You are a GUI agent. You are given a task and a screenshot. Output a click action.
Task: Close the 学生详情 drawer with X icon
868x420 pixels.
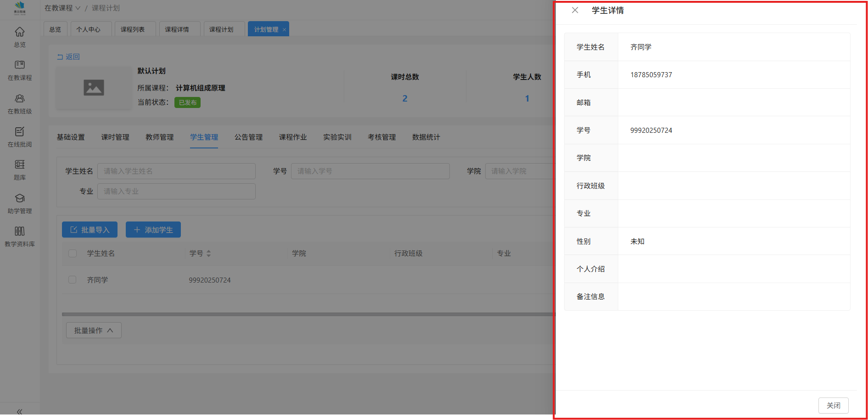(575, 10)
